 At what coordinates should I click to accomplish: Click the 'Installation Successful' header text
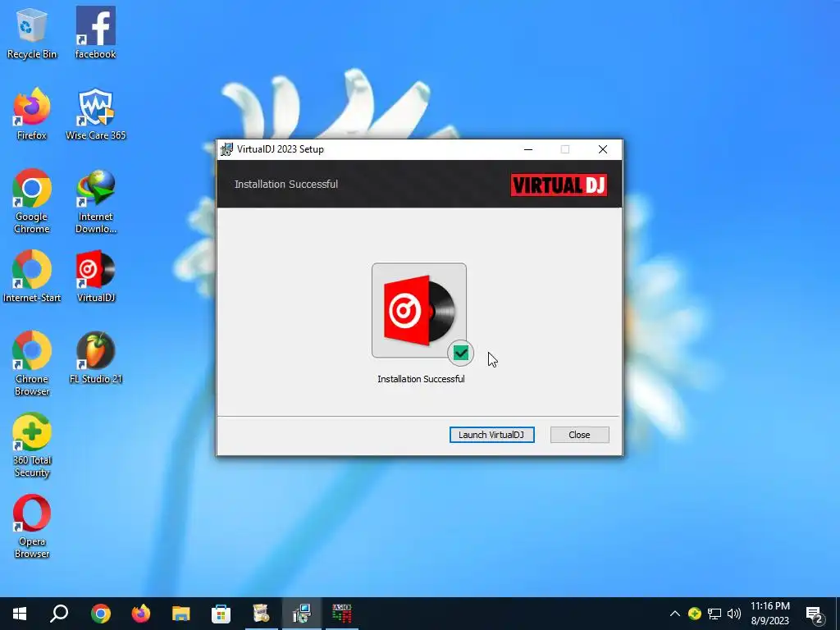click(x=286, y=185)
